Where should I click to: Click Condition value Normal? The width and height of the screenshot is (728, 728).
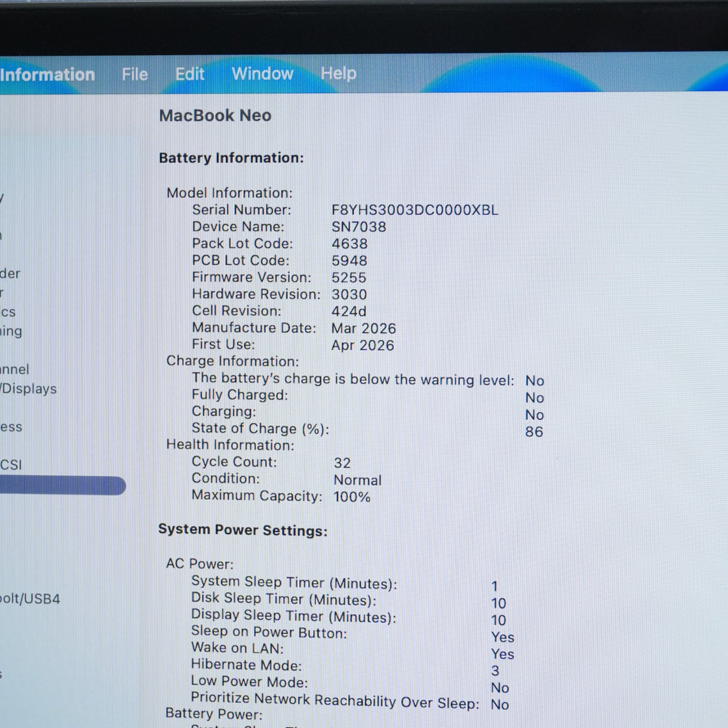tap(357, 480)
